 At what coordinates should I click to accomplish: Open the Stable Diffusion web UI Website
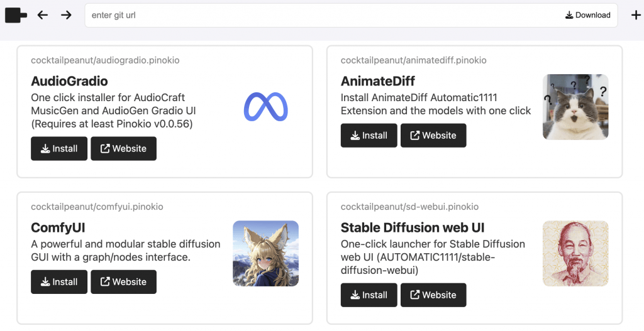(433, 295)
